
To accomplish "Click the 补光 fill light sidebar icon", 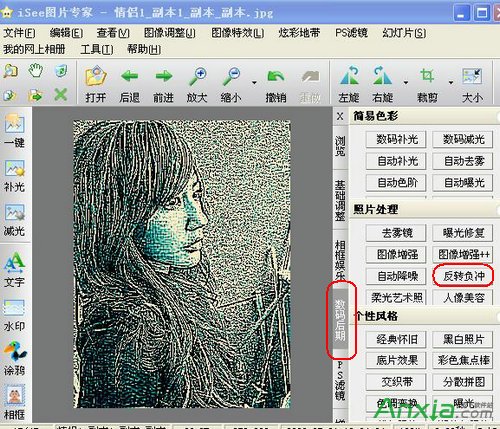I will click(x=14, y=168).
